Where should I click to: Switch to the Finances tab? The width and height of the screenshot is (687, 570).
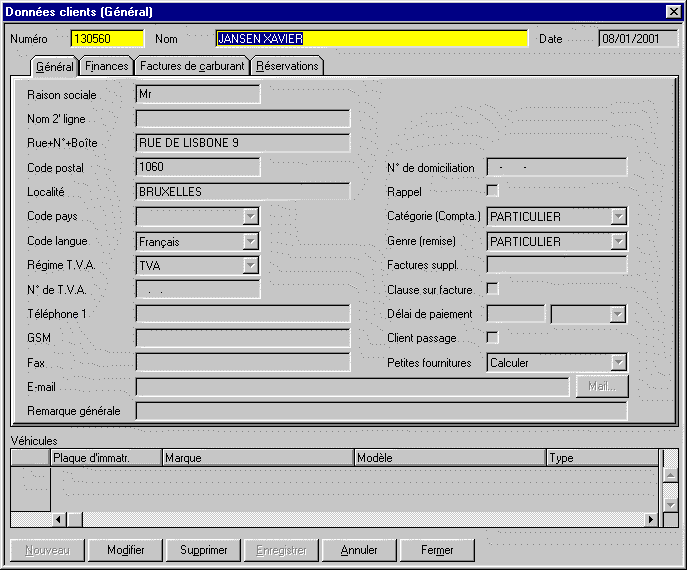106,66
